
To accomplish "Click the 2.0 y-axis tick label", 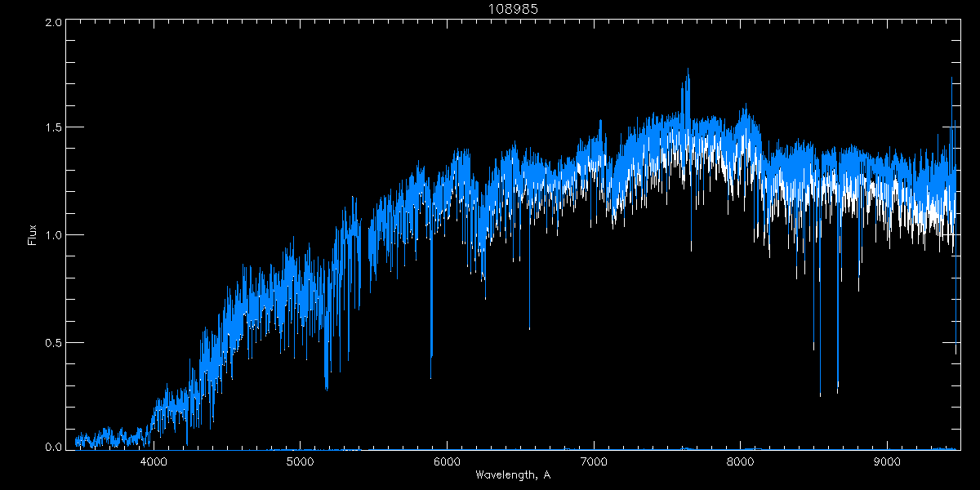I will 54,23.
